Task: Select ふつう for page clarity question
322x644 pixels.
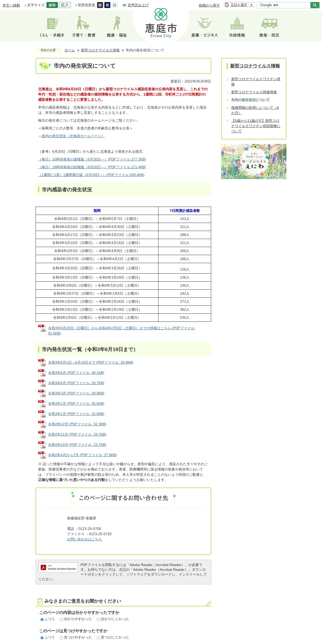Action: pyautogui.click(x=42, y=619)
